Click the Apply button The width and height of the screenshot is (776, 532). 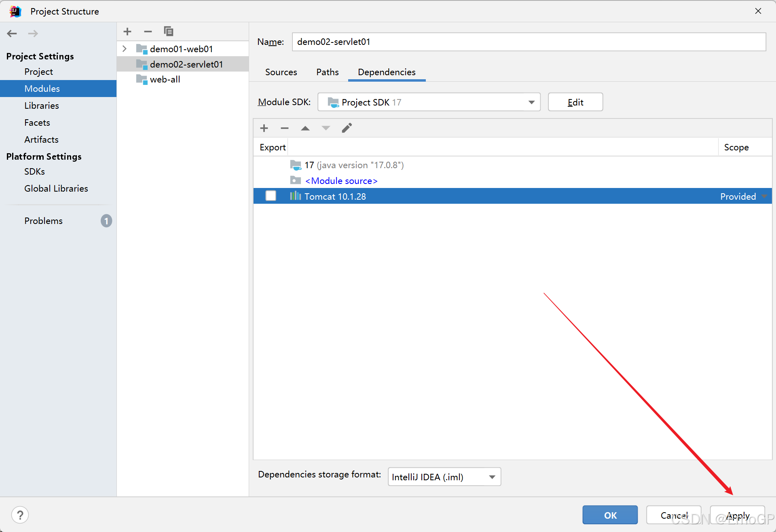pos(738,515)
